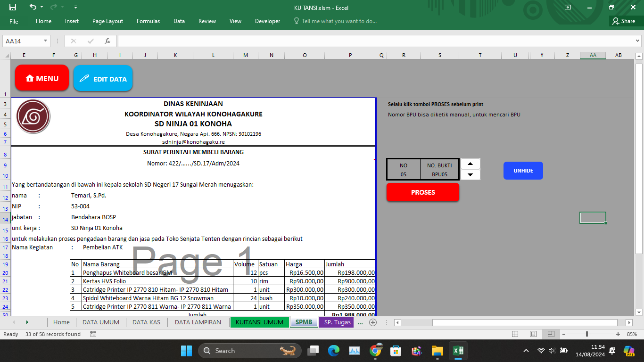Enable Page Break Preview view
Screen dimensions: 644x362
point(550,334)
